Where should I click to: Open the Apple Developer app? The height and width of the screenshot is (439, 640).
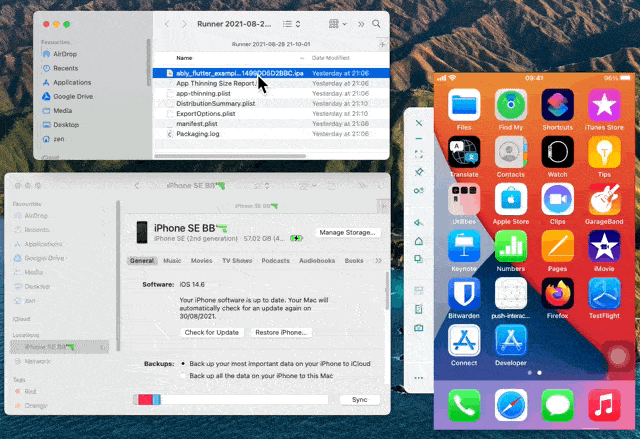tap(511, 340)
